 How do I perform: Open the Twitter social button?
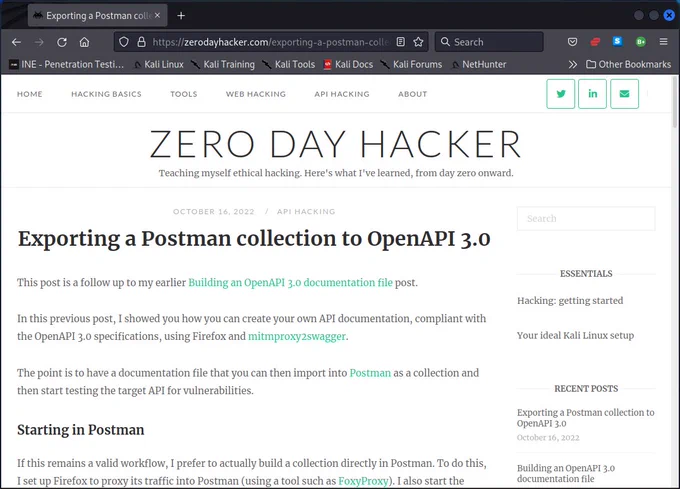(561, 94)
